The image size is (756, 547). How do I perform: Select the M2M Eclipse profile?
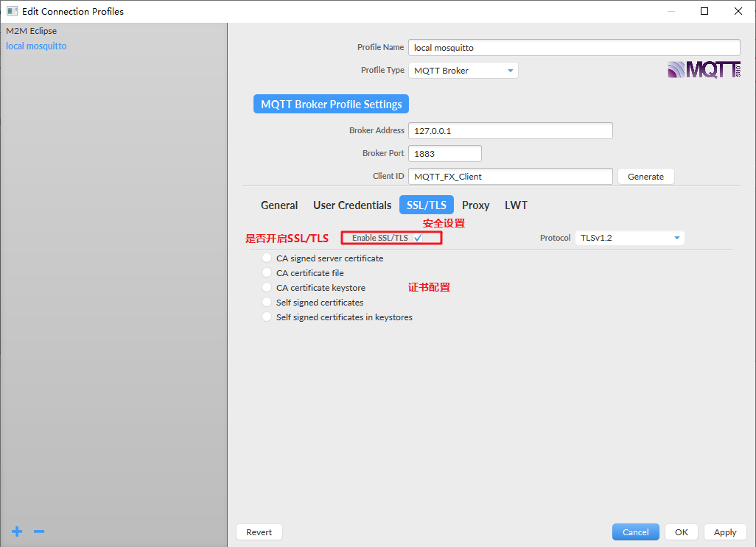[x=32, y=31]
